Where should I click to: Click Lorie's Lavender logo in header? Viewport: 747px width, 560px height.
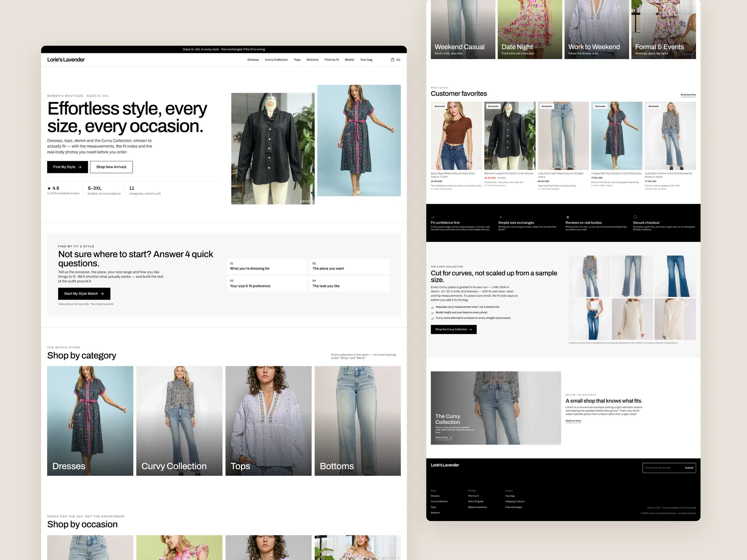pyautogui.click(x=66, y=60)
